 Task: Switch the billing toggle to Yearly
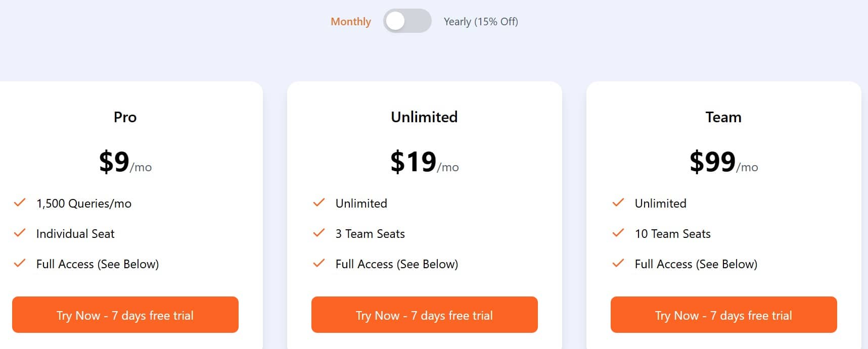point(407,22)
